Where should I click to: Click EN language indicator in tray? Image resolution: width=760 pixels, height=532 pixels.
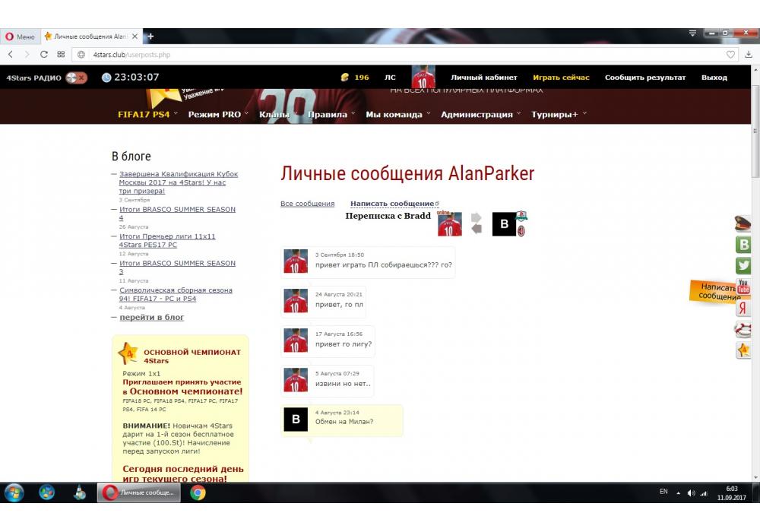(x=663, y=491)
